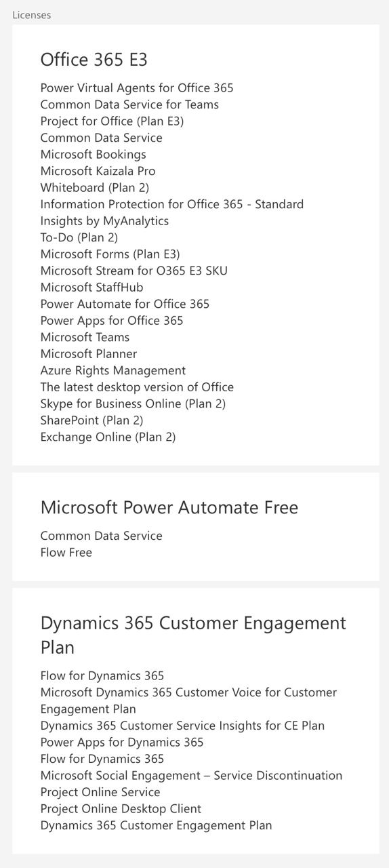
Task: Click Whiteboard (Plan 2) item
Action: click(94, 188)
